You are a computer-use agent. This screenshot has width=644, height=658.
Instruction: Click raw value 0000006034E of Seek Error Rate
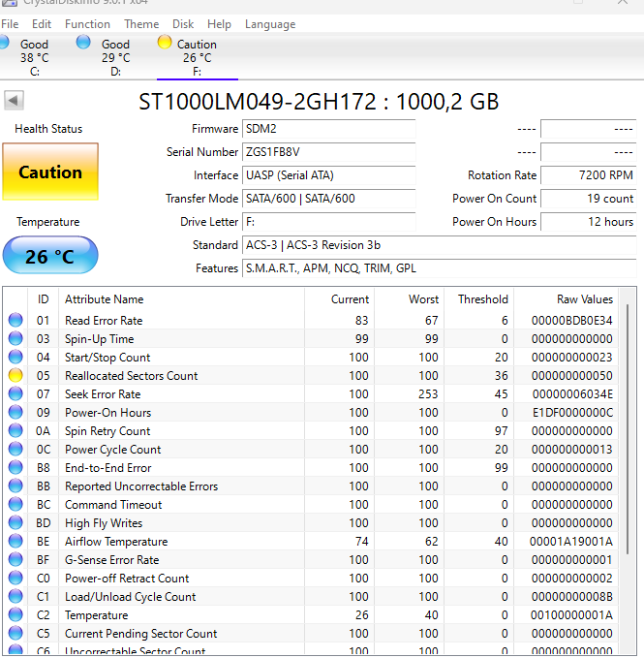572,394
